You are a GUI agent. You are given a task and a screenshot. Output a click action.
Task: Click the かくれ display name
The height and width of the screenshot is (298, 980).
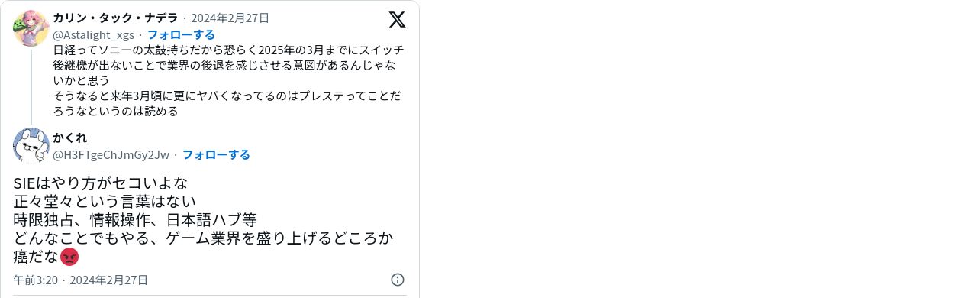point(70,138)
